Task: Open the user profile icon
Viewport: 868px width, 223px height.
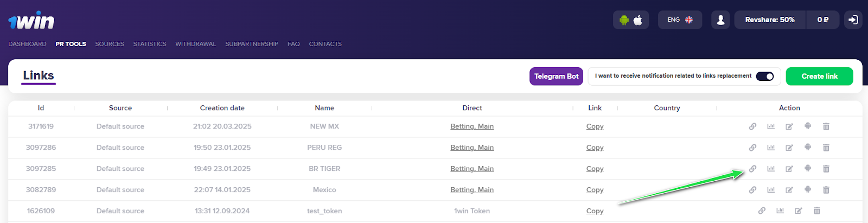Action: pos(720,20)
